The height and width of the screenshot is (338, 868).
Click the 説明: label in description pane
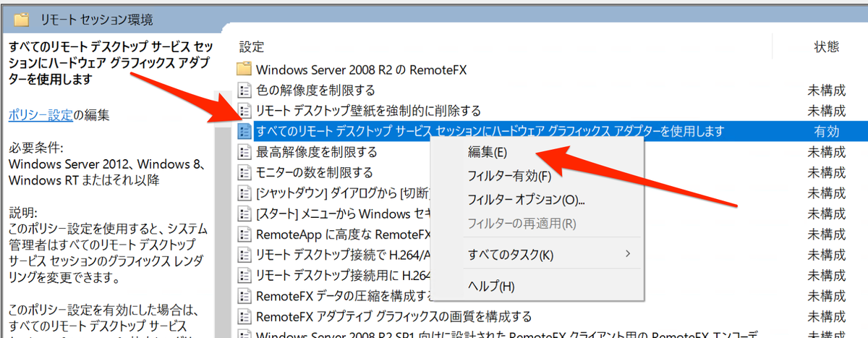click(x=22, y=213)
